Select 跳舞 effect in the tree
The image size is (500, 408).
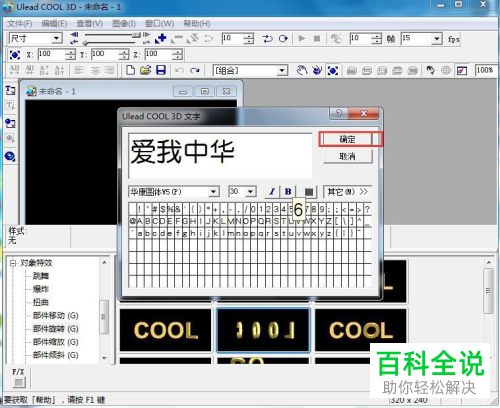41,276
